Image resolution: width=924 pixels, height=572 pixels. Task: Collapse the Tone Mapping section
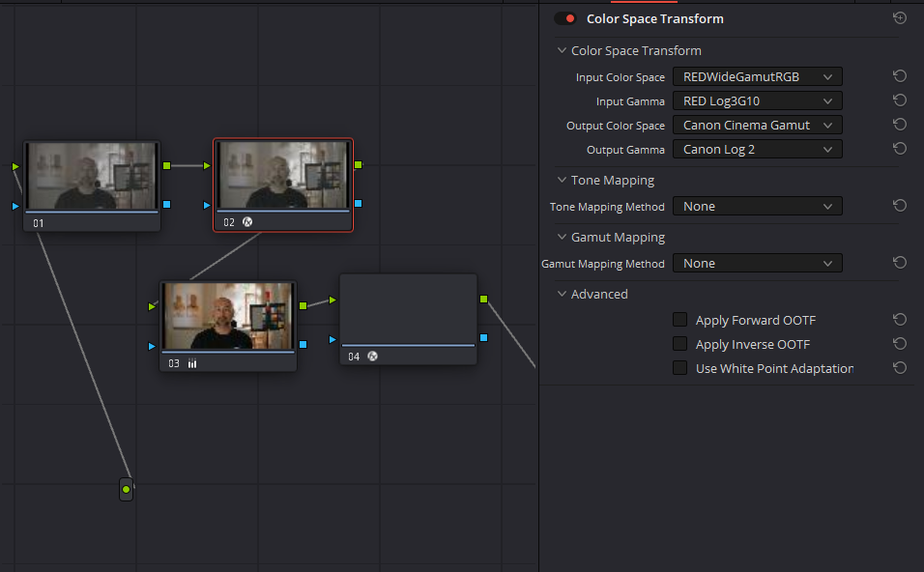[562, 180]
